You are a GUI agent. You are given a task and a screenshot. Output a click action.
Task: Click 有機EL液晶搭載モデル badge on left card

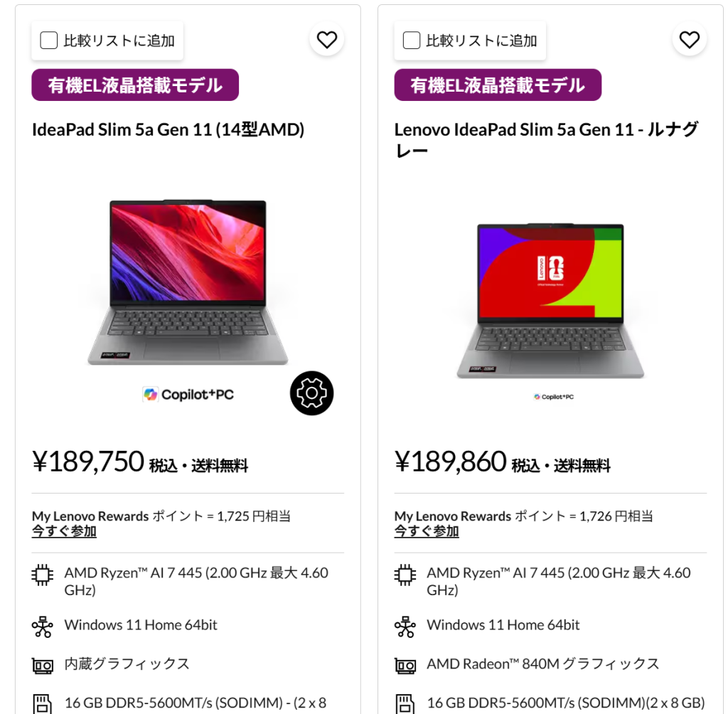click(x=135, y=85)
